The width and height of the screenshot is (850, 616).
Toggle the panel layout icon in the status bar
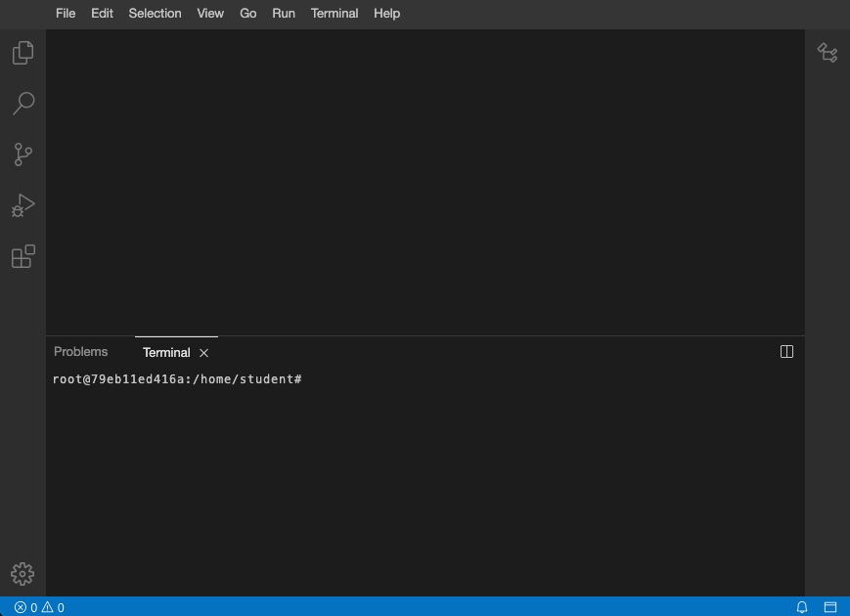tap(830, 607)
